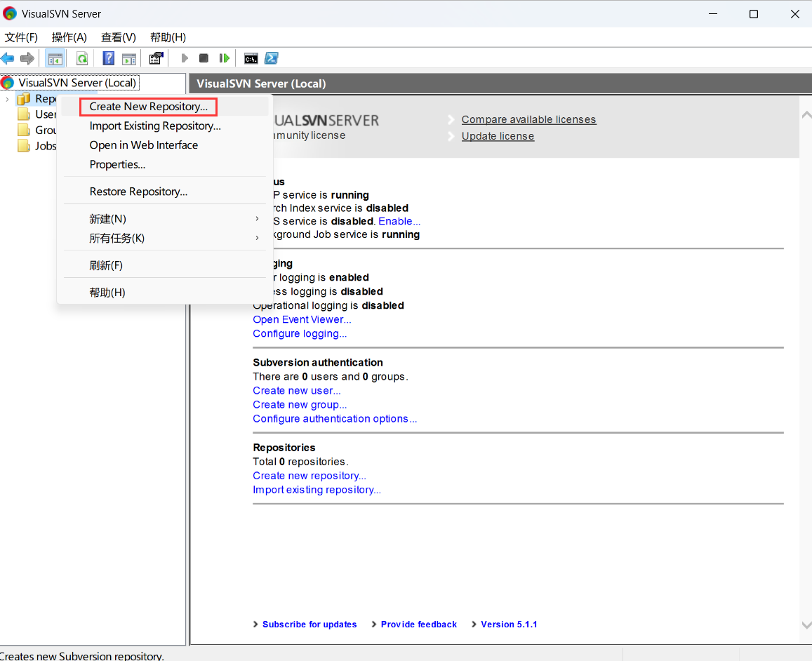Select 刷新(F) in context menu
Image resolution: width=812 pixels, height=661 pixels.
pos(165,265)
